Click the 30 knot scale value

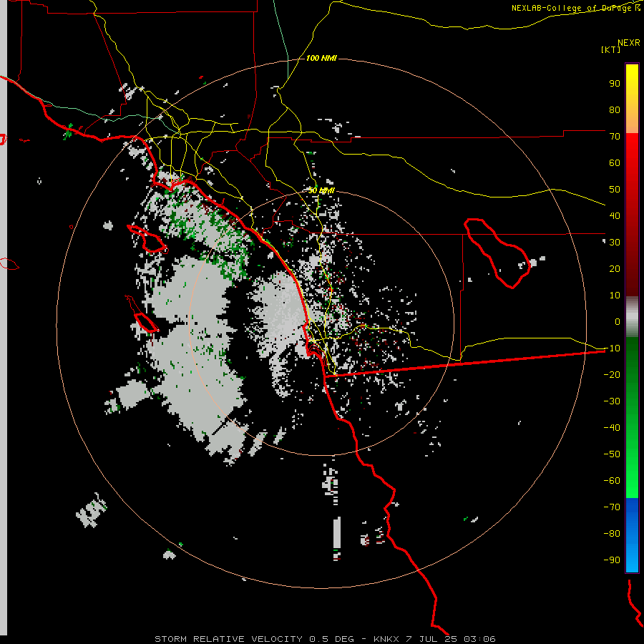[615, 243]
